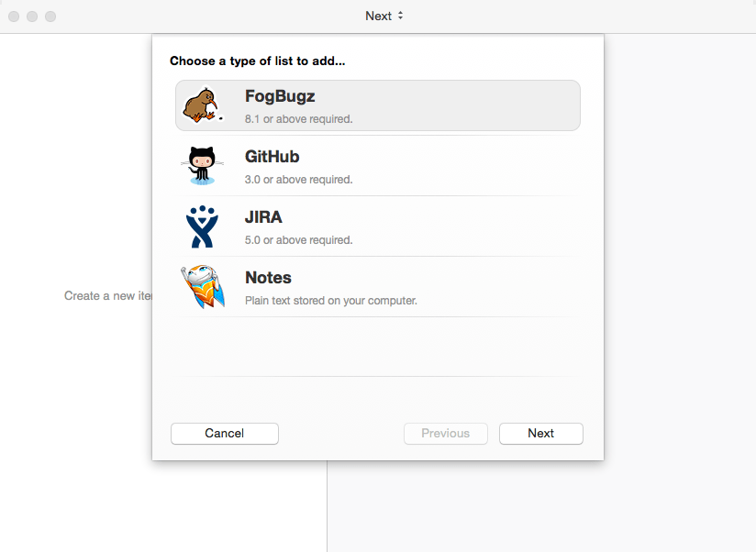Select the FogBugz kiwi bird icon
Screen dimensions: 756x552
pos(203,105)
